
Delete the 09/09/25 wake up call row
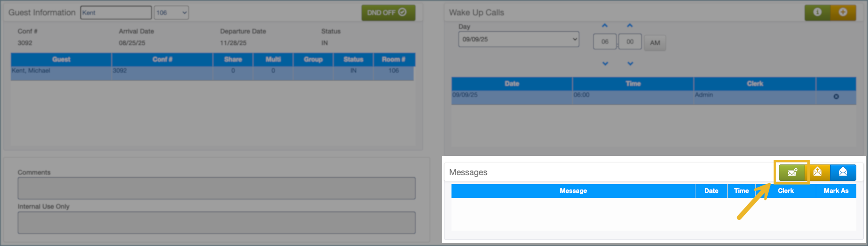[836, 97]
